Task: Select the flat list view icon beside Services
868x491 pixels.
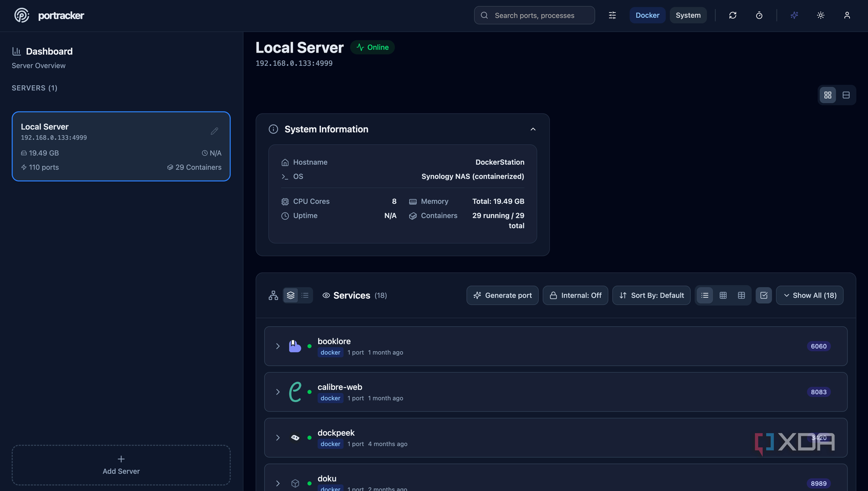Action: pyautogui.click(x=305, y=296)
